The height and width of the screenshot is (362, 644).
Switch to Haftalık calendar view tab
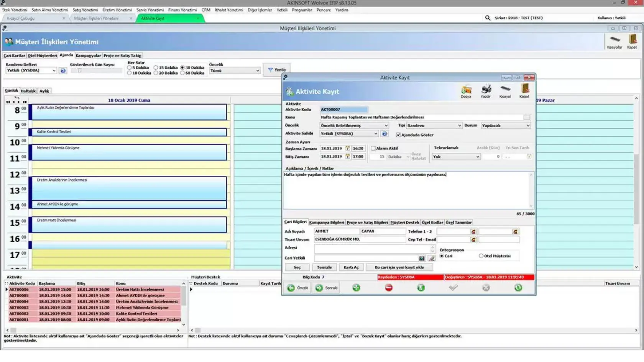[x=28, y=91]
